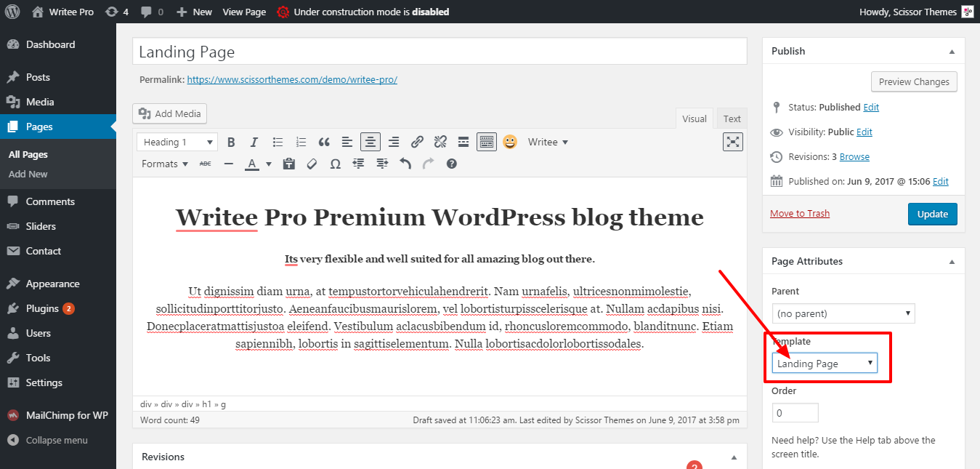
Task: Open the emoji smiley picker
Action: [510, 142]
